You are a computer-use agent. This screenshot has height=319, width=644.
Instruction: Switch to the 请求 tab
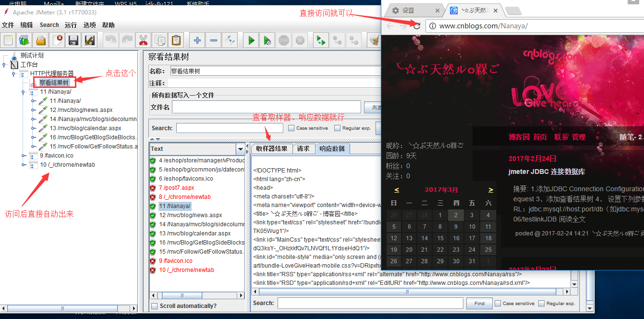[x=304, y=148]
